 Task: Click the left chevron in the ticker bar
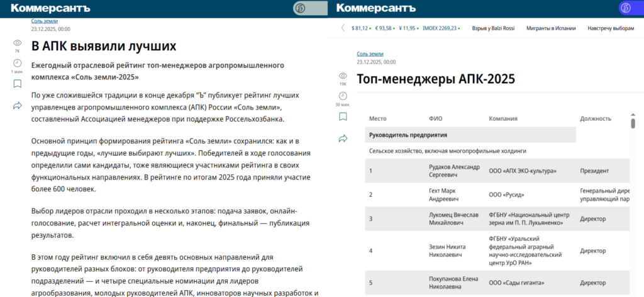click(343, 28)
